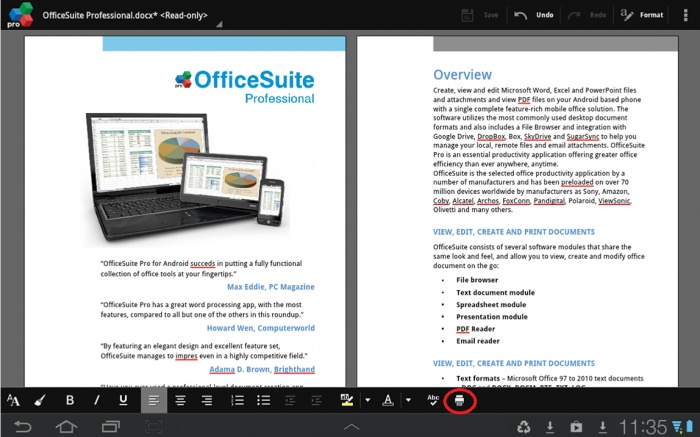This screenshot has width=700, height=437.
Task: Tap the print icon
Action: coord(459,400)
